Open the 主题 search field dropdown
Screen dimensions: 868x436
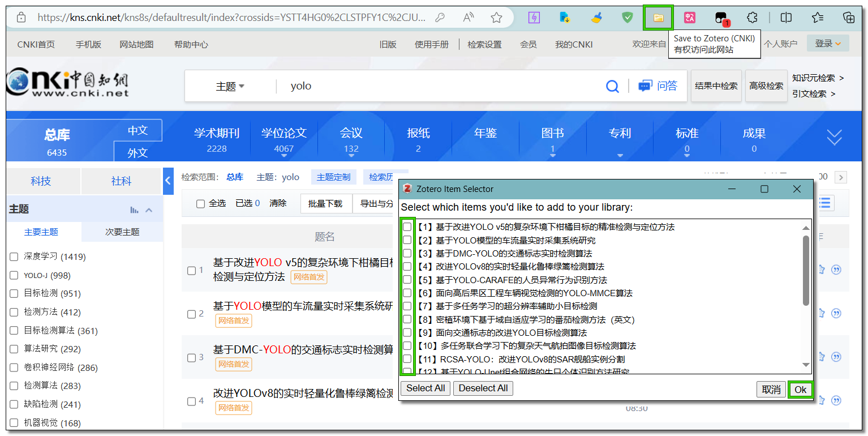(x=230, y=86)
